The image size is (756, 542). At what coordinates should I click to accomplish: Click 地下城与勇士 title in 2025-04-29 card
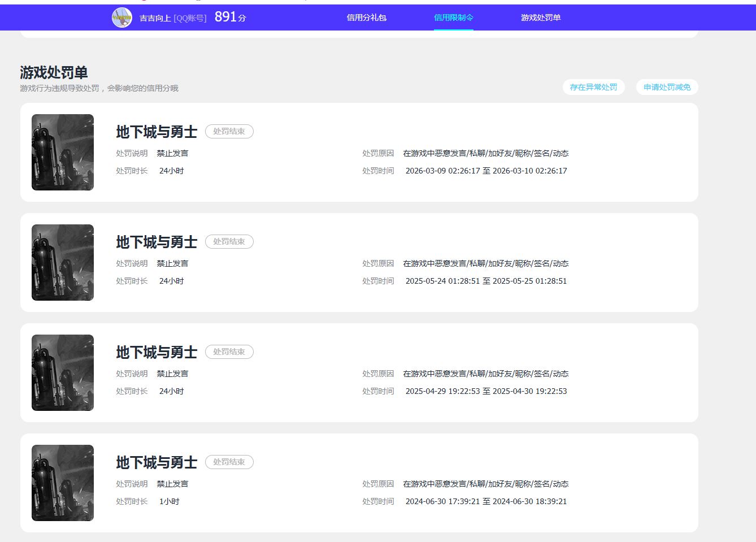[157, 352]
